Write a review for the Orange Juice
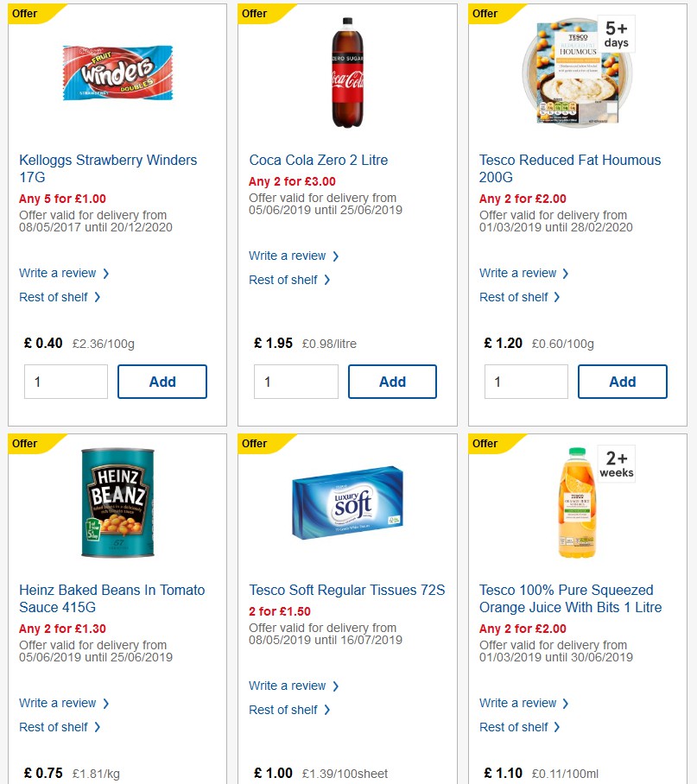 click(519, 703)
